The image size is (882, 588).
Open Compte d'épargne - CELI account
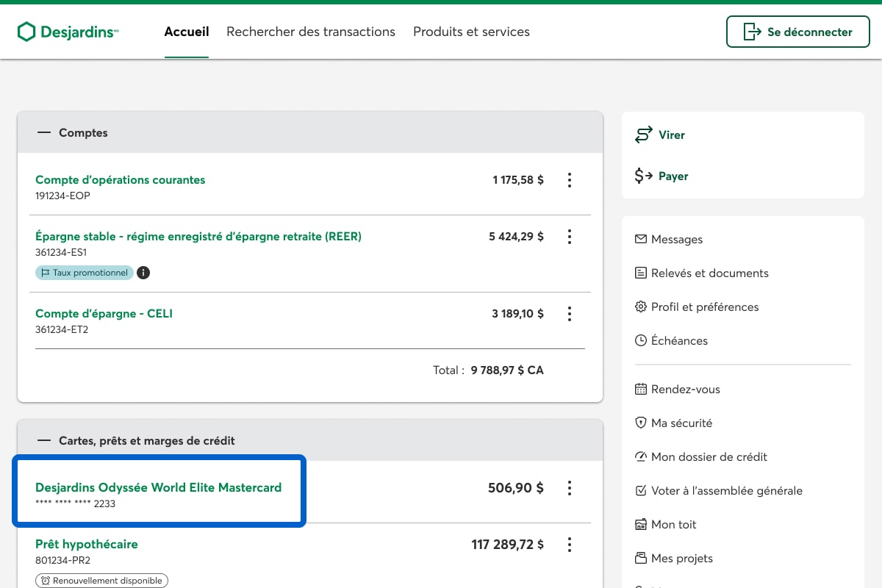104,314
